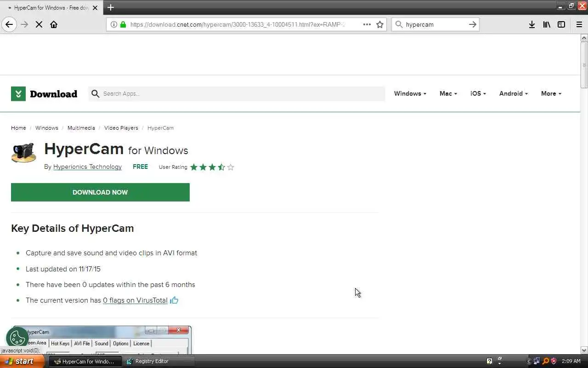Click the HyperCam camcorder app icon

pyautogui.click(x=23, y=153)
